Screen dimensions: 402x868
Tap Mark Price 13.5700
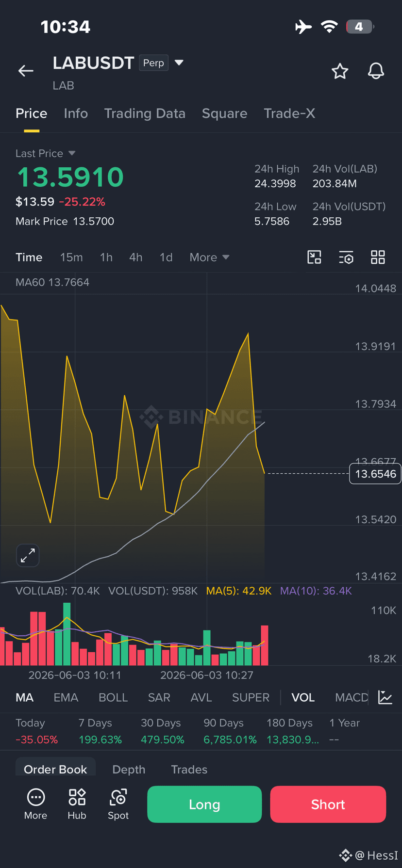[65, 221]
